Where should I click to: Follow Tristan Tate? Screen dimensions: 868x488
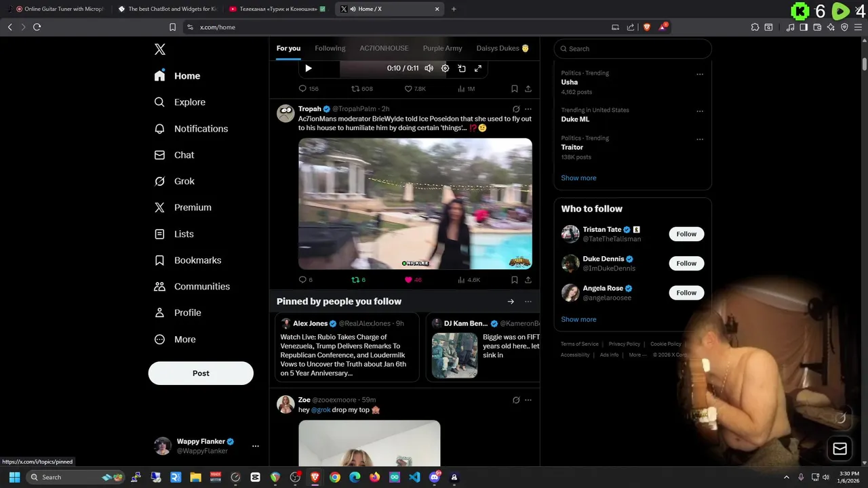pyautogui.click(x=686, y=235)
